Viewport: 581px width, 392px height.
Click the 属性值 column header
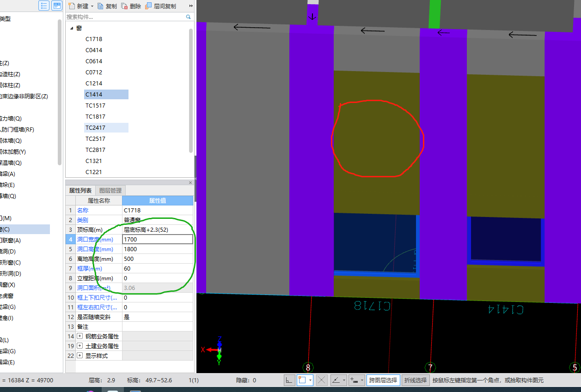158,200
